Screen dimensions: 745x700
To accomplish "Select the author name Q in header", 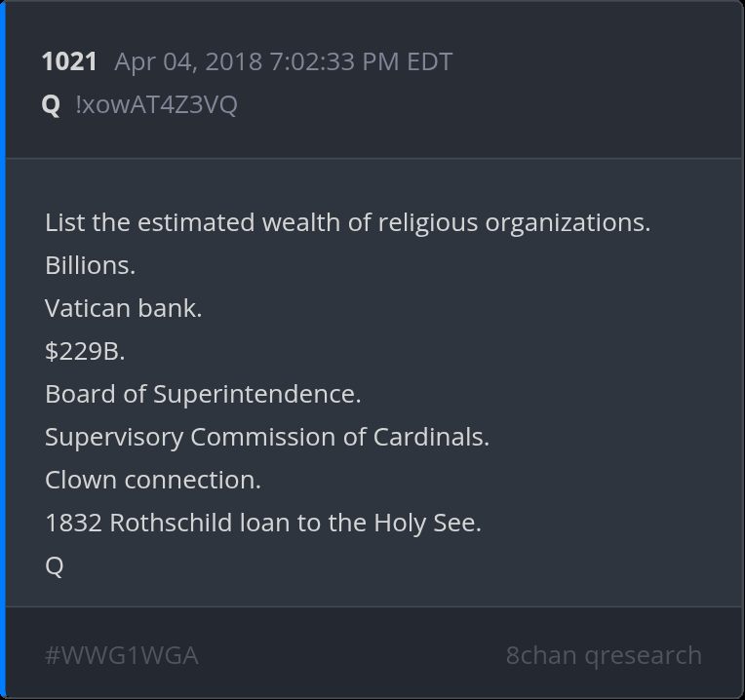I will (52, 105).
